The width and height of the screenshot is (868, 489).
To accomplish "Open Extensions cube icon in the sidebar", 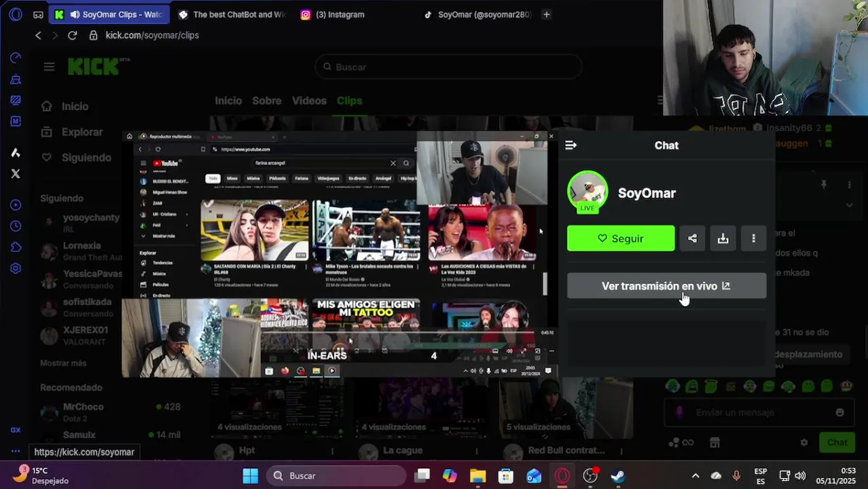I will (16, 247).
